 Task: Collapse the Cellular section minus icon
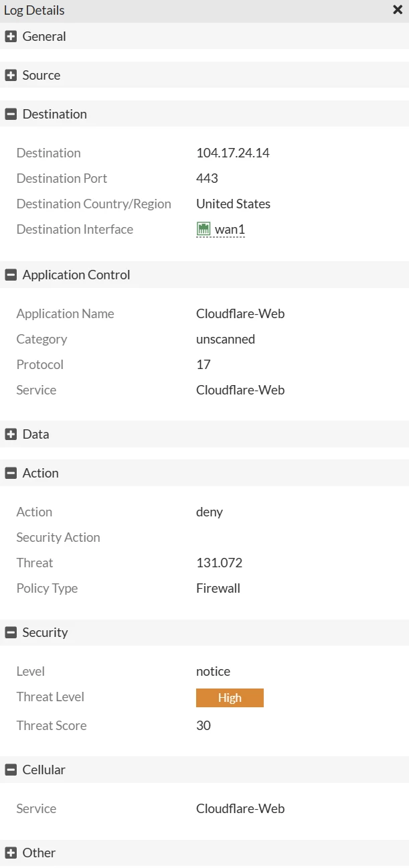coord(11,770)
